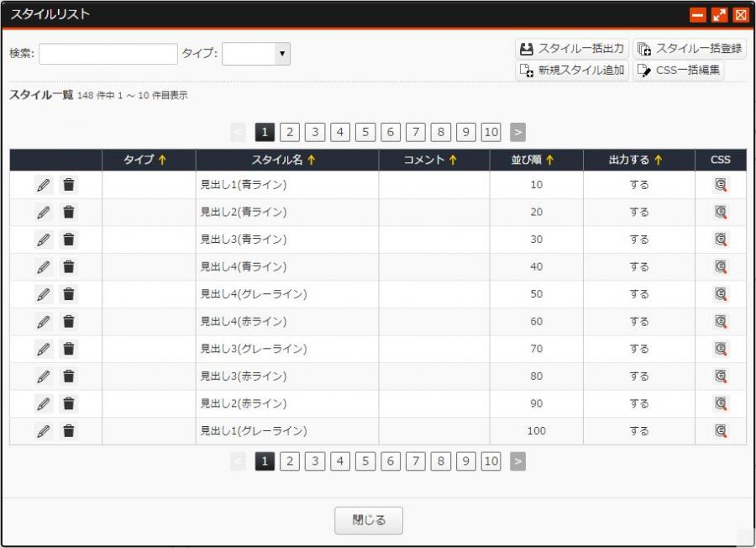Click スタイル一括登録 button
Image resolution: width=756 pixels, height=548 pixels.
point(690,48)
